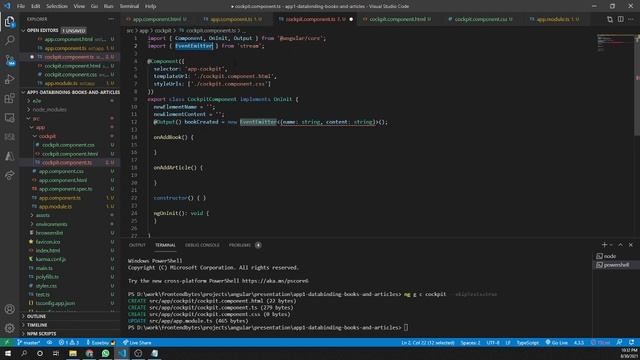Image resolution: width=640 pixels, height=360 pixels.
Task: Open the Extensions view
Action: pyautogui.click(x=9, y=98)
